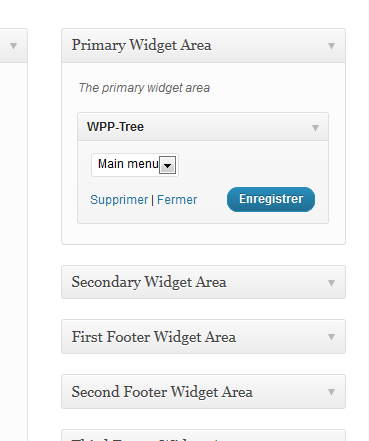
Task: Click the Second Footer Widget Area title
Action: [x=162, y=392]
